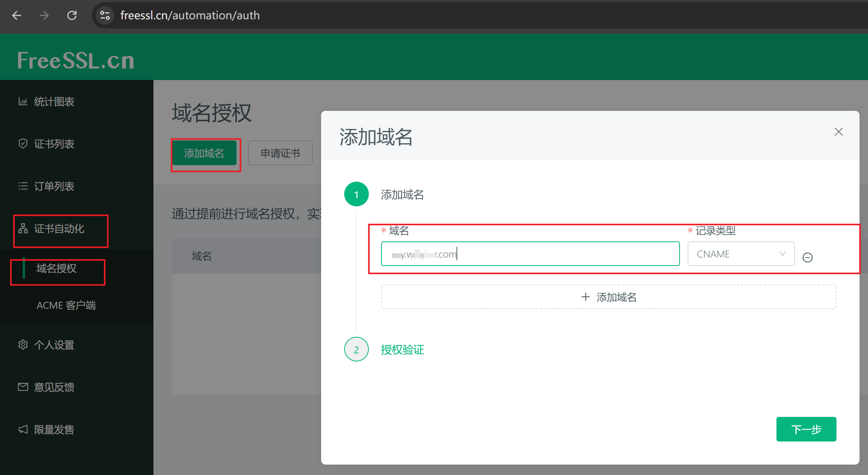Open ACME 客户端 submenu item

pos(66,305)
